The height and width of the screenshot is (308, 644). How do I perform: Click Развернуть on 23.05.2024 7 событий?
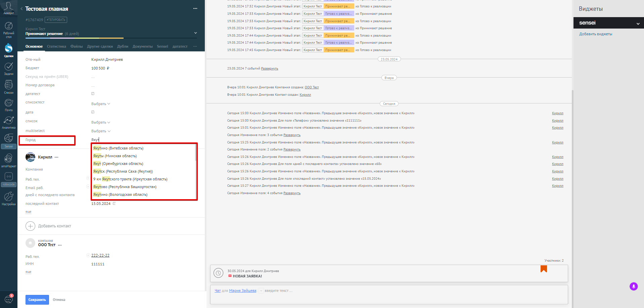pyautogui.click(x=270, y=69)
